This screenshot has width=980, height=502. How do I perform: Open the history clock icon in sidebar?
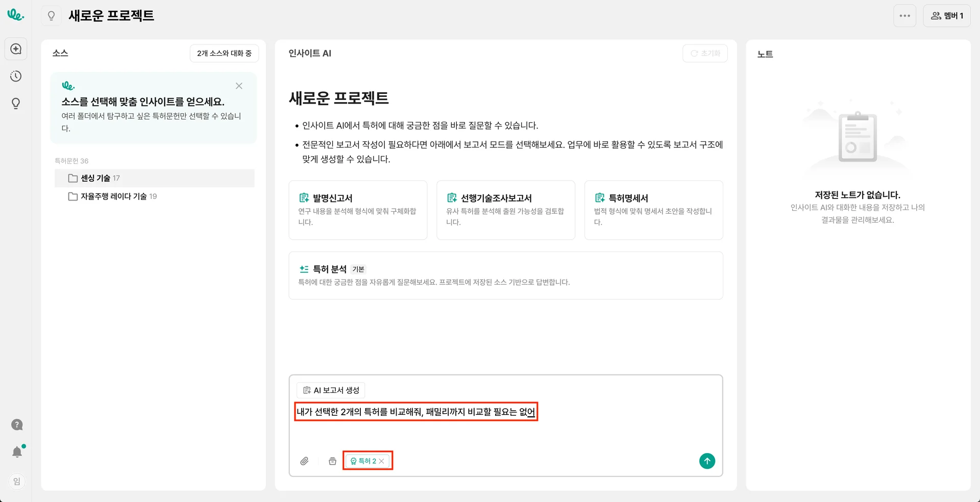click(16, 77)
